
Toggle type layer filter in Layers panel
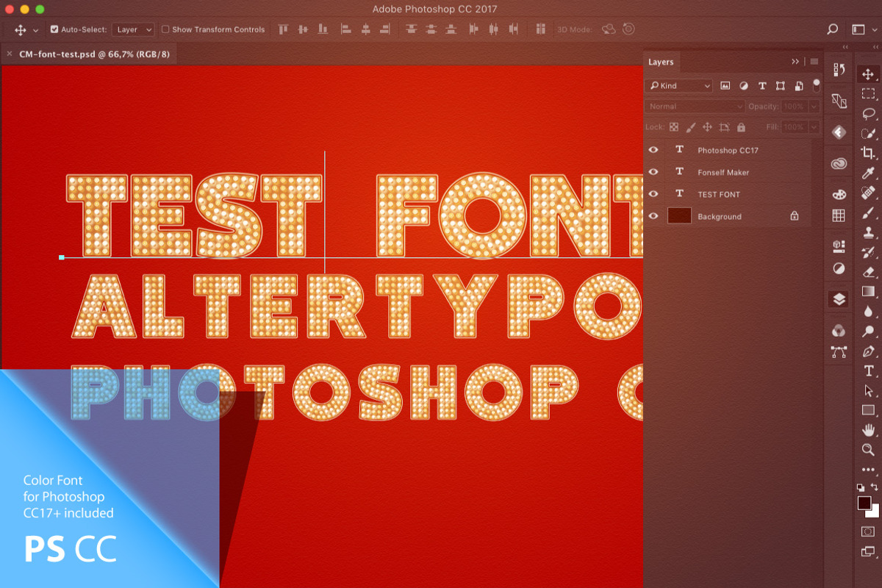(x=762, y=86)
